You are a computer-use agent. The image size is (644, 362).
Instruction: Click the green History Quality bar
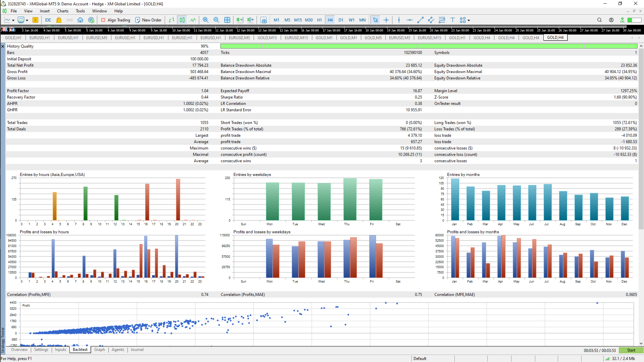point(429,46)
